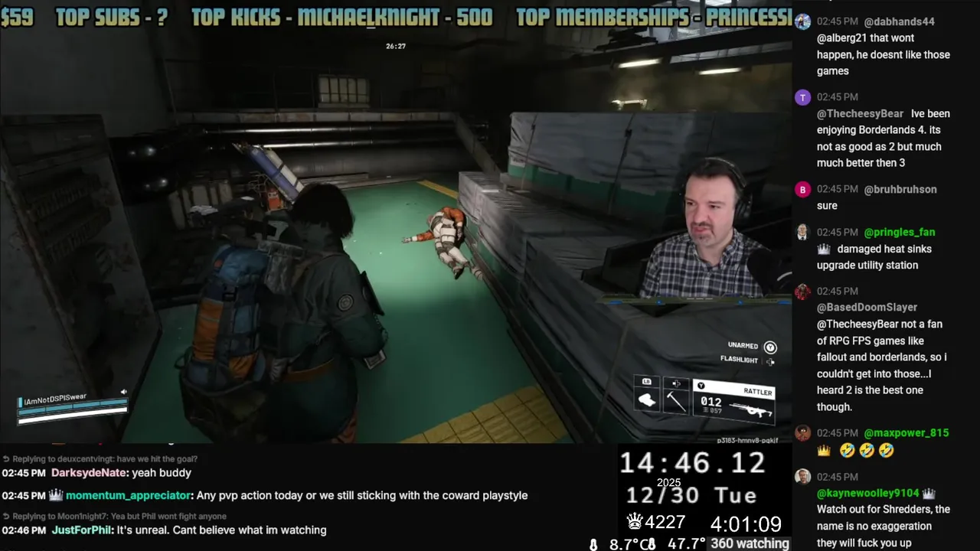Click the speaker icon next to IAmNotDSPISwear

pos(123,392)
